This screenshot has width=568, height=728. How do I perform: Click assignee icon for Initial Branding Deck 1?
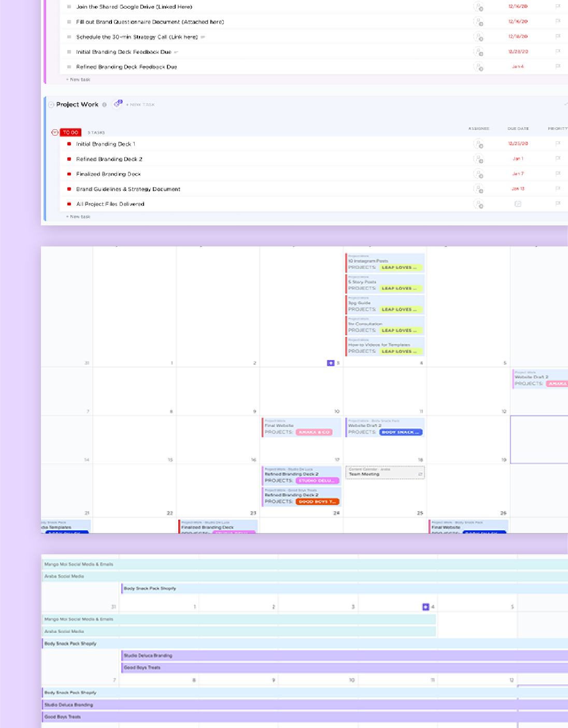click(x=478, y=144)
